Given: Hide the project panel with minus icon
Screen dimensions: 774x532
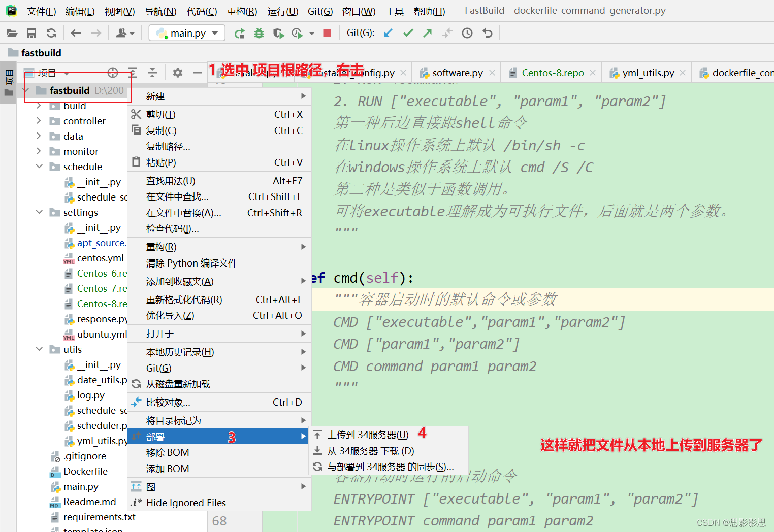Looking at the screenshot, I should point(198,73).
